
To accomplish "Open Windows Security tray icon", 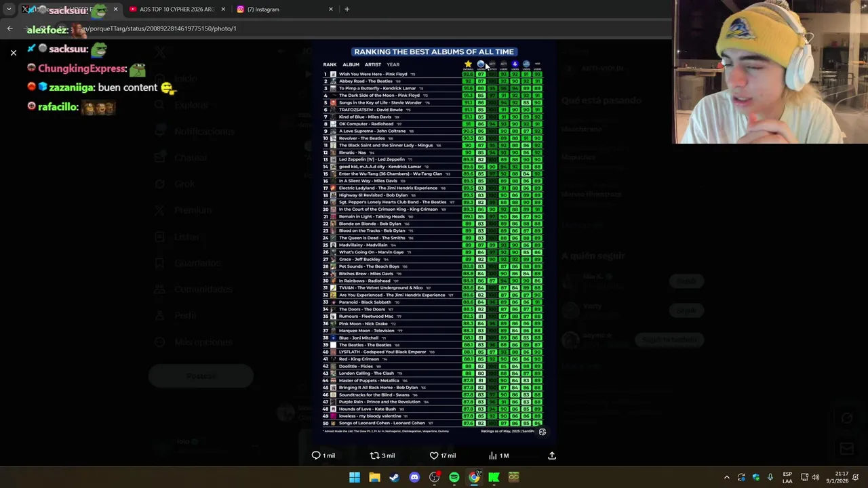I will pyautogui.click(x=756, y=477).
